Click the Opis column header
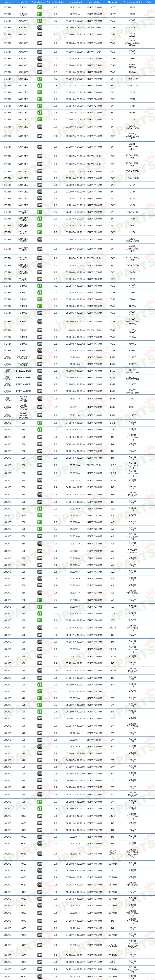The image size is (155, 980). point(149,2)
